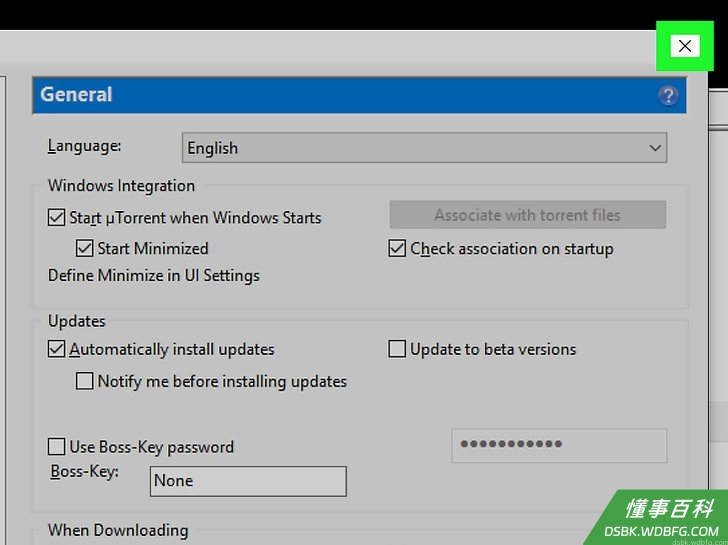Click the Language label
This screenshot has height=545, width=728.
coord(84,146)
